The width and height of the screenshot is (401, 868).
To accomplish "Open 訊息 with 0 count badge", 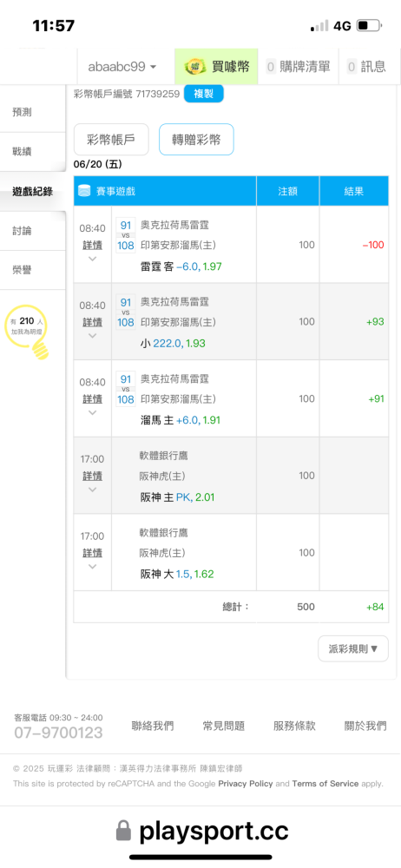I will coord(366,67).
